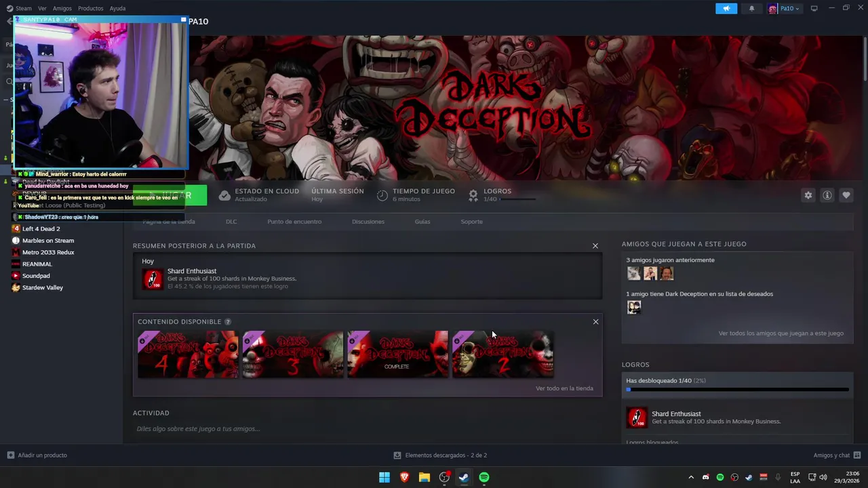
Task: Open the game settings gear icon
Action: [808, 195]
